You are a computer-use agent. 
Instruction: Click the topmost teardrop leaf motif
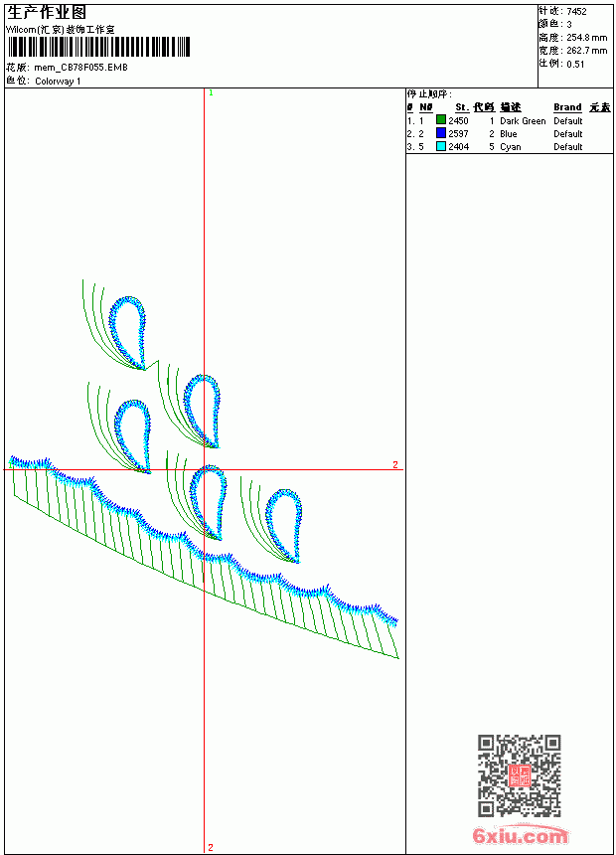point(127,331)
